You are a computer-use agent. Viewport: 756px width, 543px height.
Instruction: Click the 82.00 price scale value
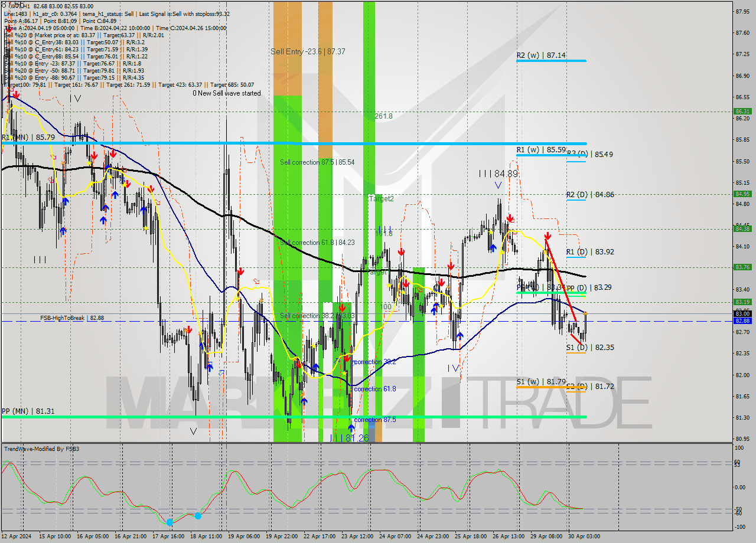[743, 375]
